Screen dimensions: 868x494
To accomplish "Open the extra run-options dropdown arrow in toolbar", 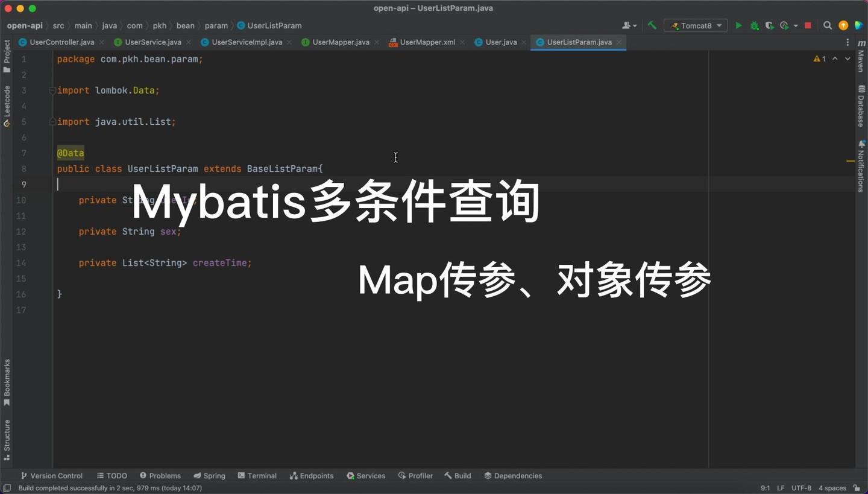I will tap(796, 25).
